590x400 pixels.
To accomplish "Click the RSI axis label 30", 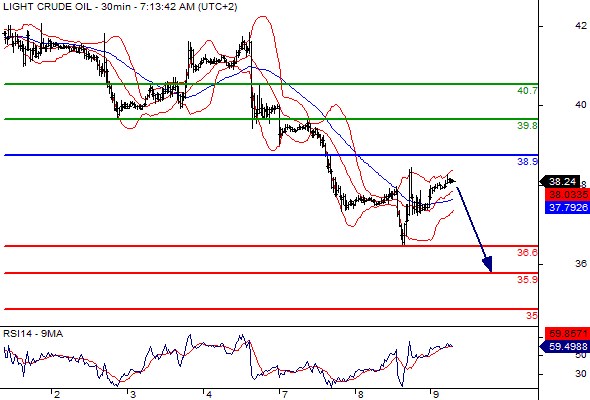I will (581, 374).
